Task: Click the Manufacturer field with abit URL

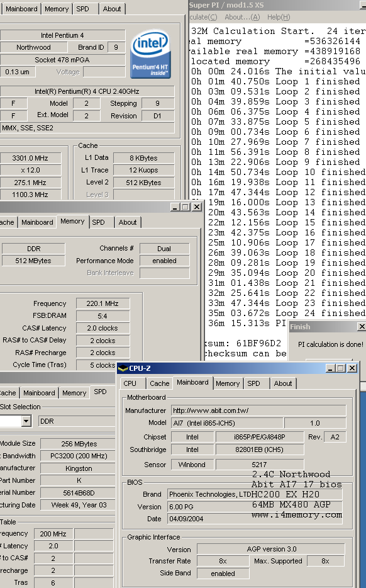Action: 258,410
